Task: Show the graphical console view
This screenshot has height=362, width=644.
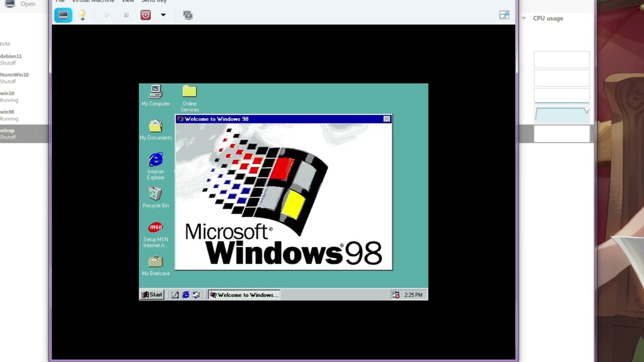Action: pyautogui.click(x=63, y=15)
